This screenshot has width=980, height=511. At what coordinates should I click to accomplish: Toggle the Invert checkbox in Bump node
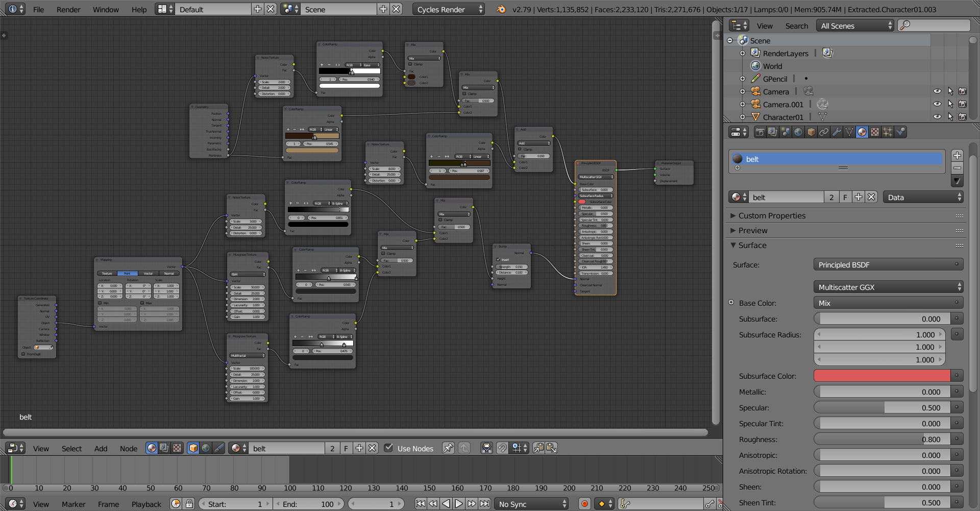click(x=498, y=259)
